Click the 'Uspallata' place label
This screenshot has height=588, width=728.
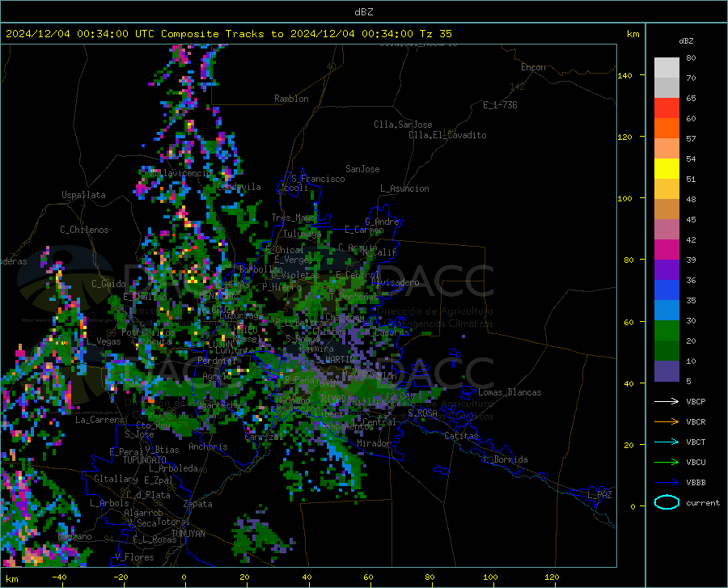click(x=83, y=195)
